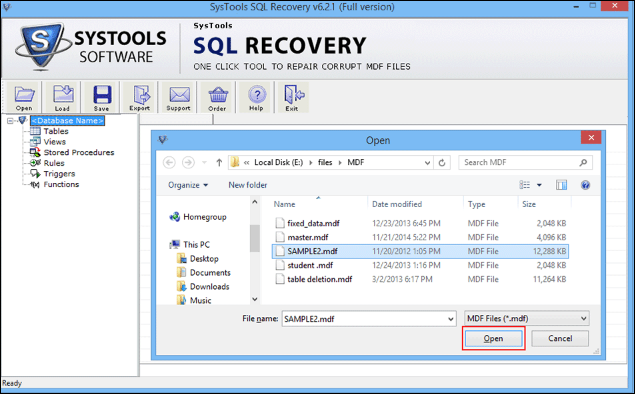This screenshot has height=394, width=635.
Task: Open Desktop folder in navigation pane
Action: 198,259
